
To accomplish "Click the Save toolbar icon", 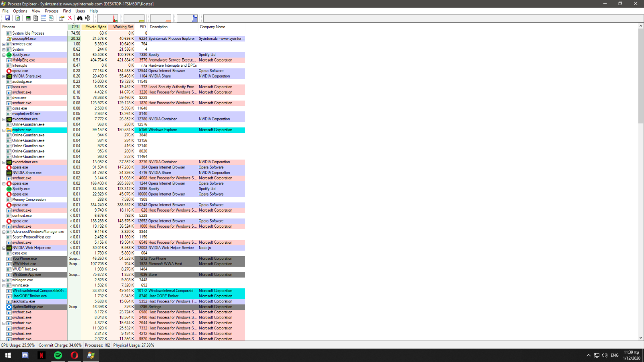I will coord(7,18).
